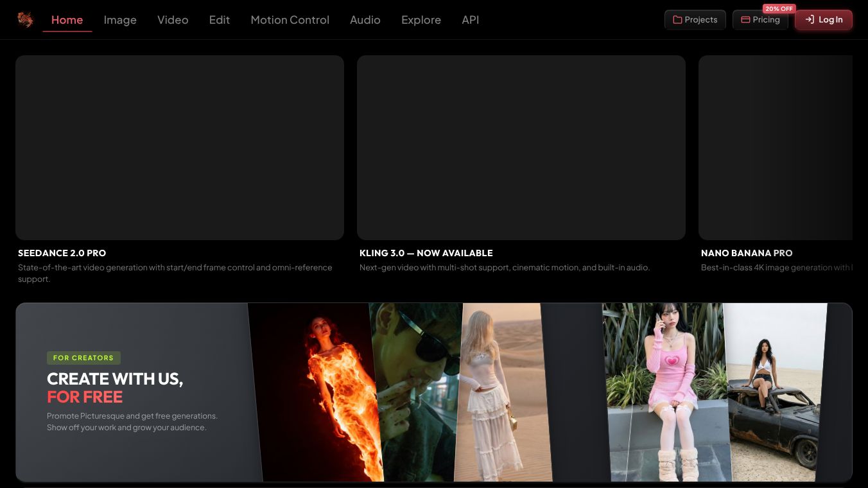The width and height of the screenshot is (868, 488).
Task: Open the Home tab
Action: pos(67,20)
